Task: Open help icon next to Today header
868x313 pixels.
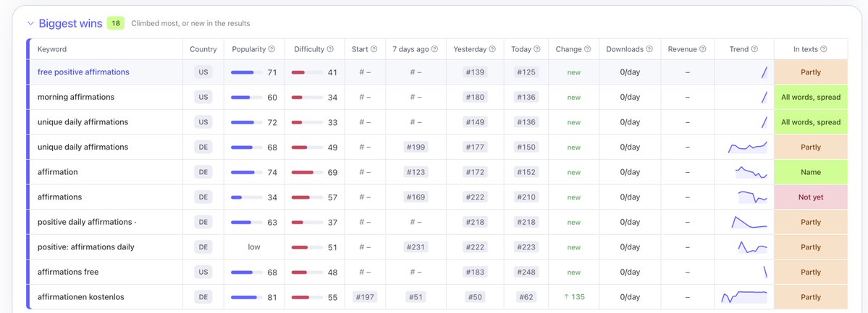Action: [537, 49]
